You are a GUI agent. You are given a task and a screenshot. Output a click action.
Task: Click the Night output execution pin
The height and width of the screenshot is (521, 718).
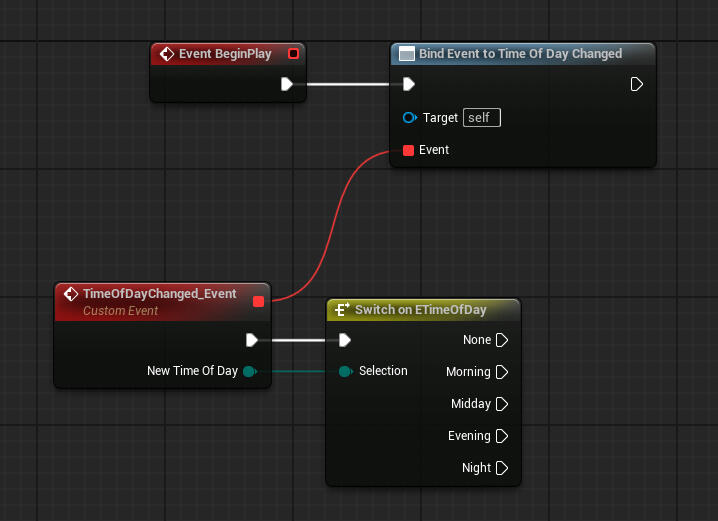502,468
